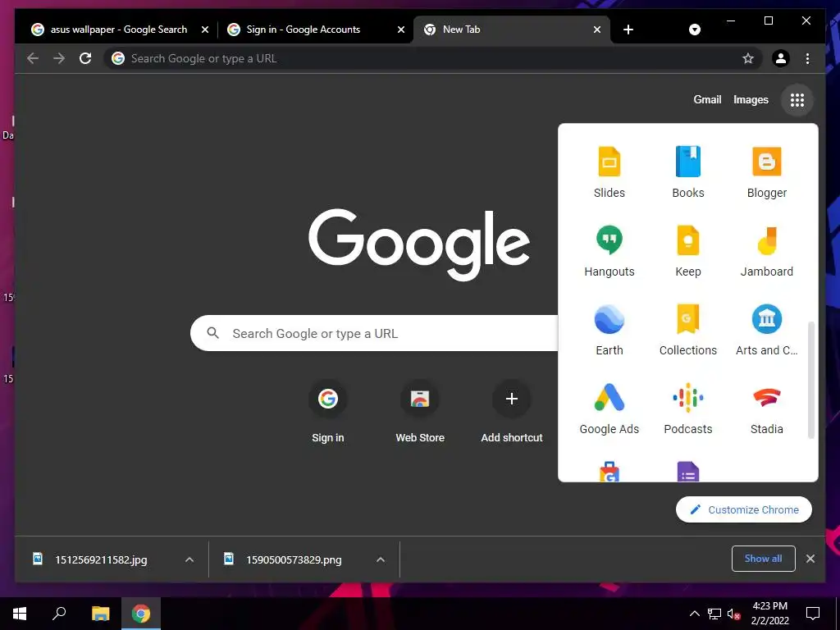The height and width of the screenshot is (630, 840).
Task: Launch Stadia from apps grid
Action: (767, 409)
